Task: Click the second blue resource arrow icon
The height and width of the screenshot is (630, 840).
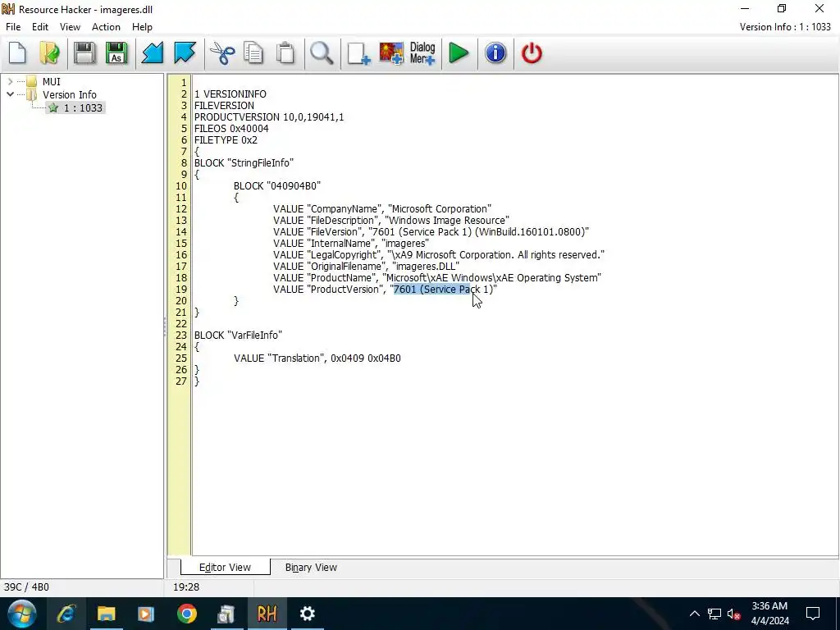Action: pos(185,53)
